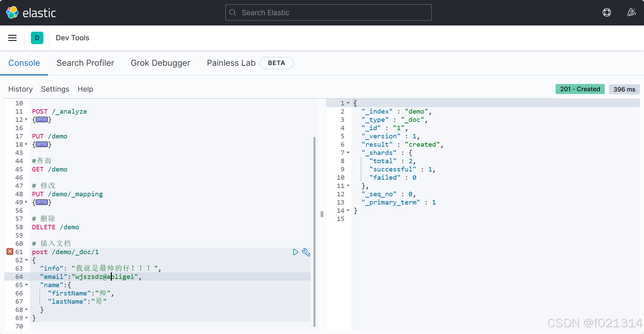Focus the Search Elastic input field
This screenshot has height=334, width=644.
pyautogui.click(x=329, y=12)
